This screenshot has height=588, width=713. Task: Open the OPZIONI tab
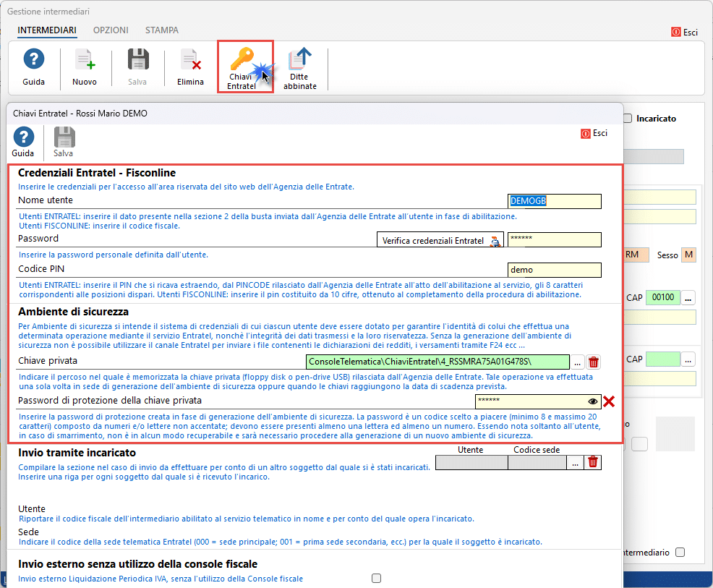pyautogui.click(x=111, y=30)
